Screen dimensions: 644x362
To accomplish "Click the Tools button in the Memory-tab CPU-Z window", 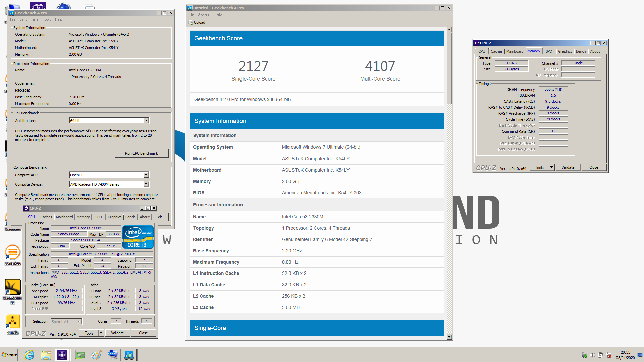I will tap(539, 167).
